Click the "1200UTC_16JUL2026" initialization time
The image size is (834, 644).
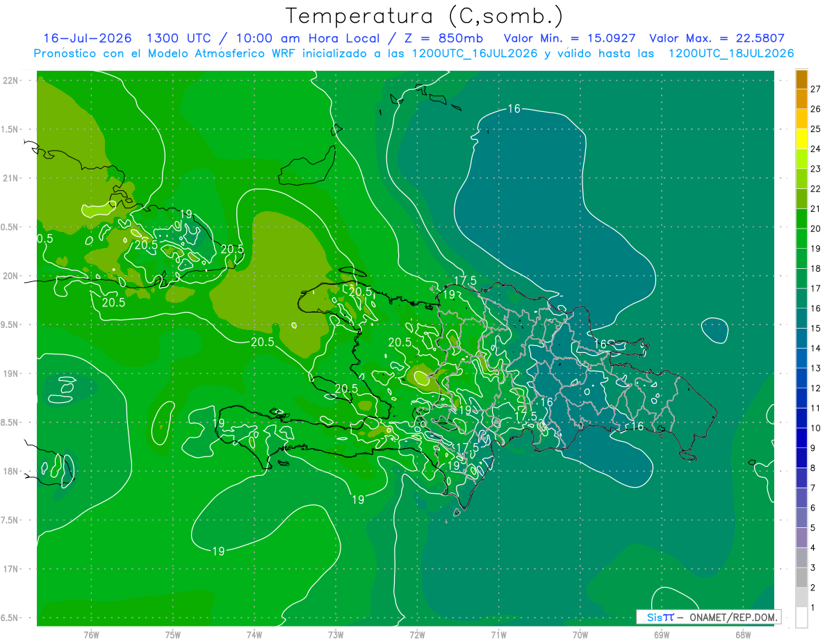(475, 53)
